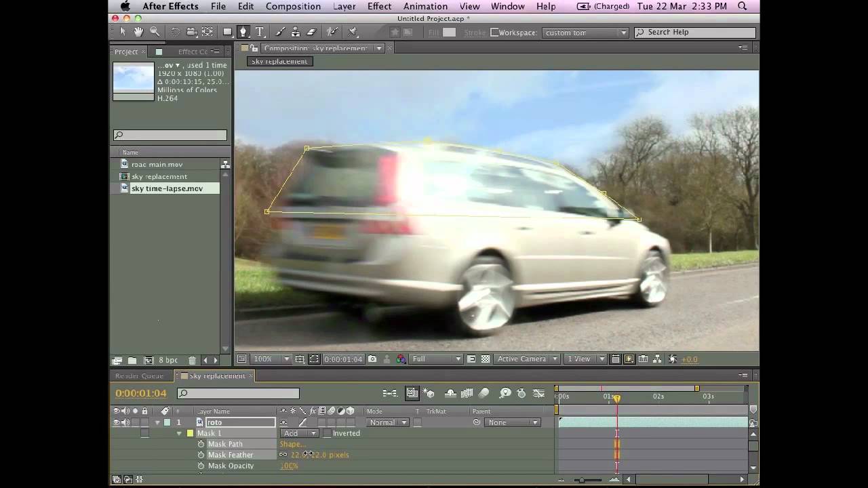
Task: Create a new composition in Project panel
Action: pyautogui.click(x=148, y=361)
